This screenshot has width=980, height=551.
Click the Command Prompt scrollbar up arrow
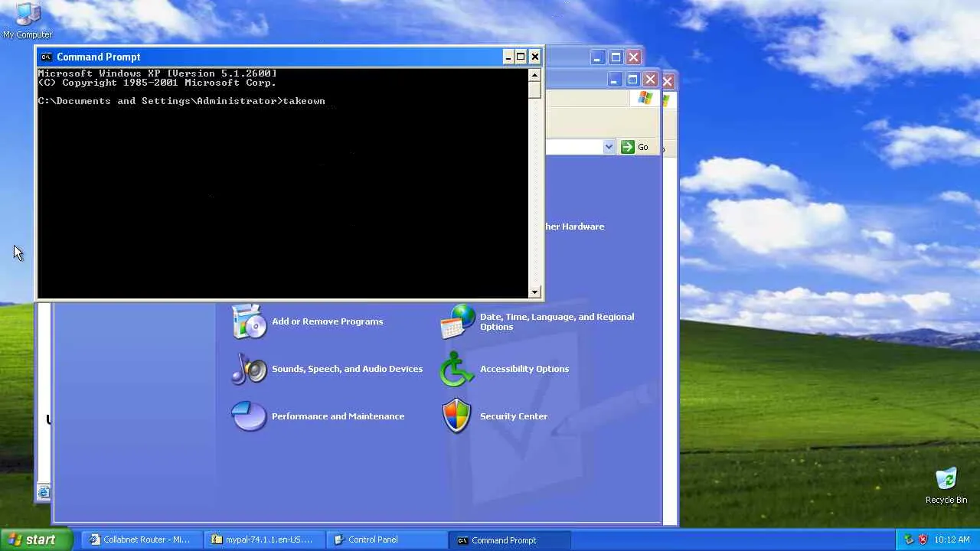534,75
